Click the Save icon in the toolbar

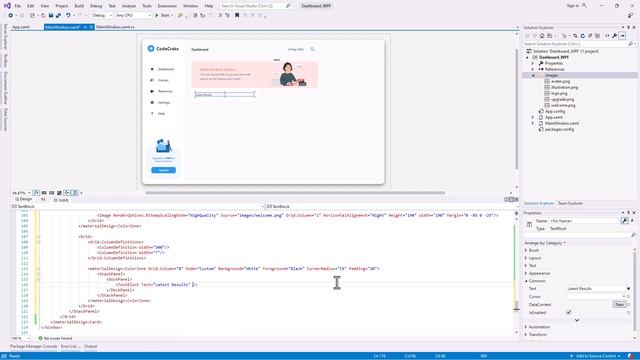pyautogui.click(x=51, y=16)
